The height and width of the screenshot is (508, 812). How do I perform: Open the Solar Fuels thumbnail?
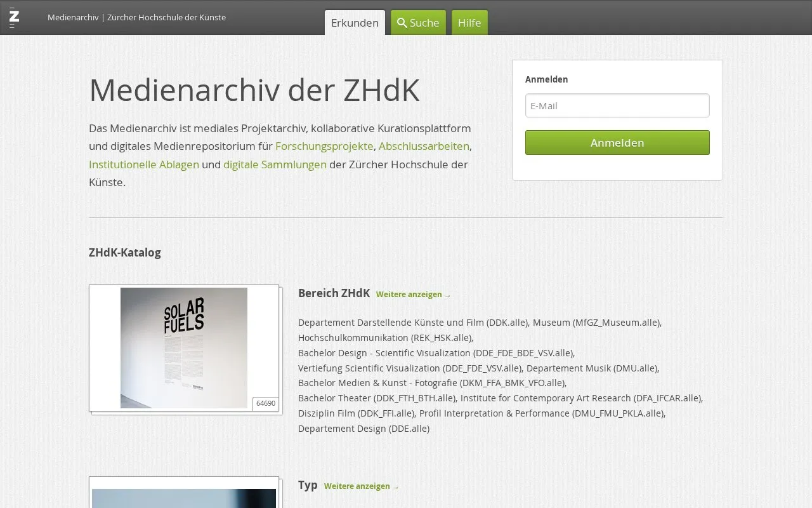tap(184, 348)
